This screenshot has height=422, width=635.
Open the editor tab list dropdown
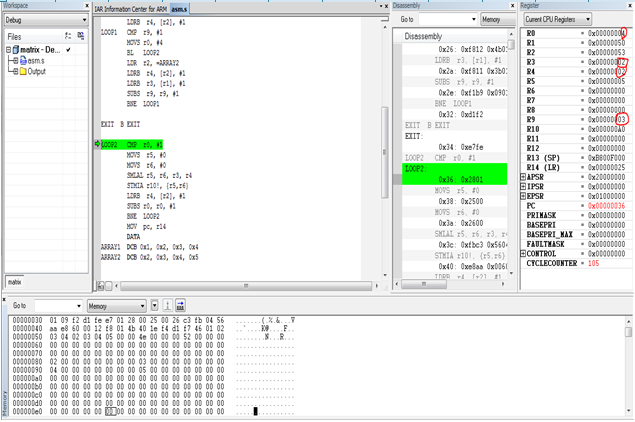(381, 6)
